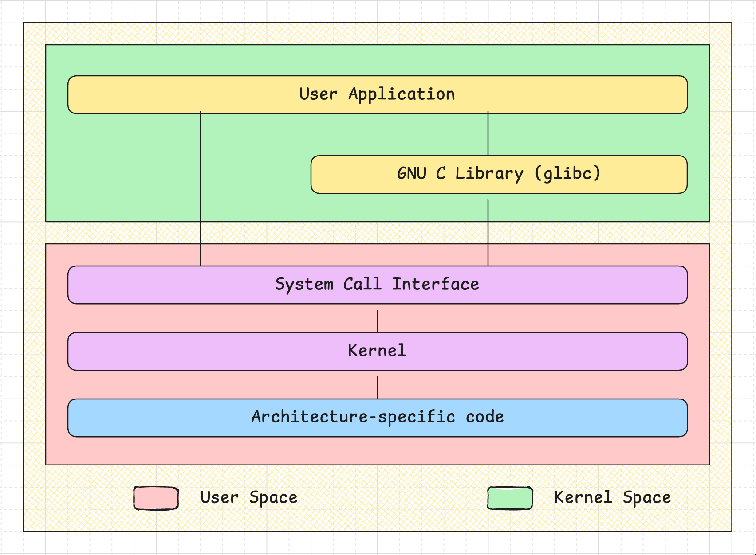Select the User Application box
This screenshot has width=756, height=555.
378,94
